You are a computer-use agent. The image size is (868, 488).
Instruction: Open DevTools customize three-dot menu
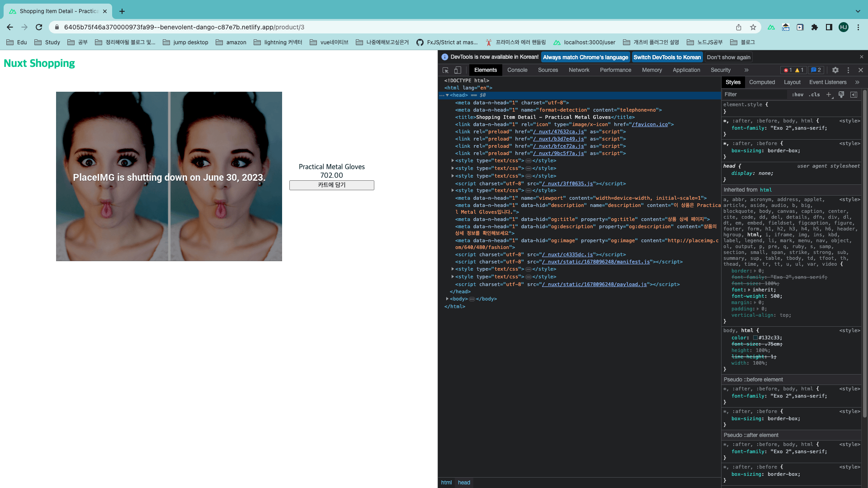point(848,70)
